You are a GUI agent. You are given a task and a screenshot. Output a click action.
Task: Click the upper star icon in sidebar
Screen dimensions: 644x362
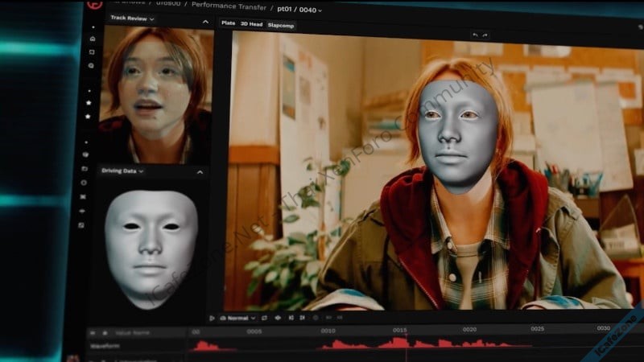[89, 102]
